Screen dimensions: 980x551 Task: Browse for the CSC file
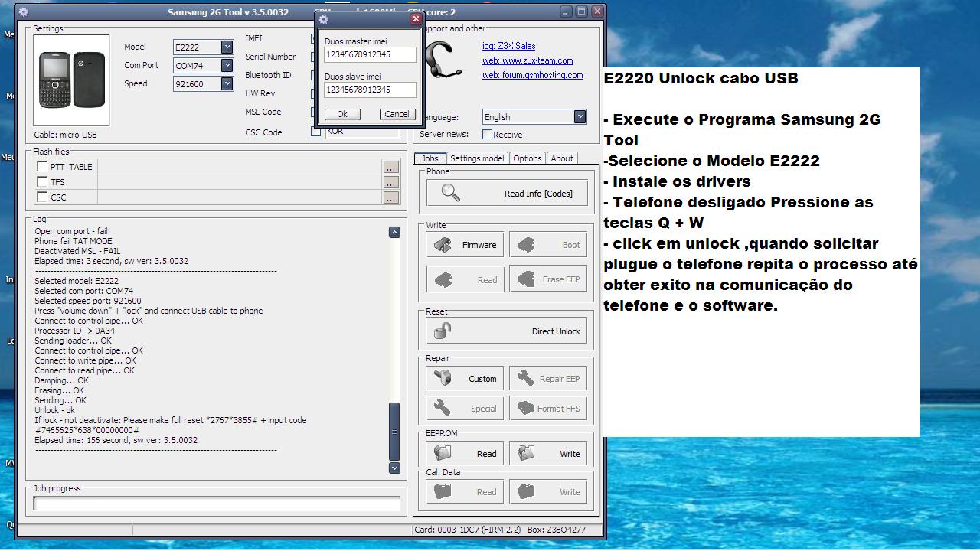pos(391,197)
